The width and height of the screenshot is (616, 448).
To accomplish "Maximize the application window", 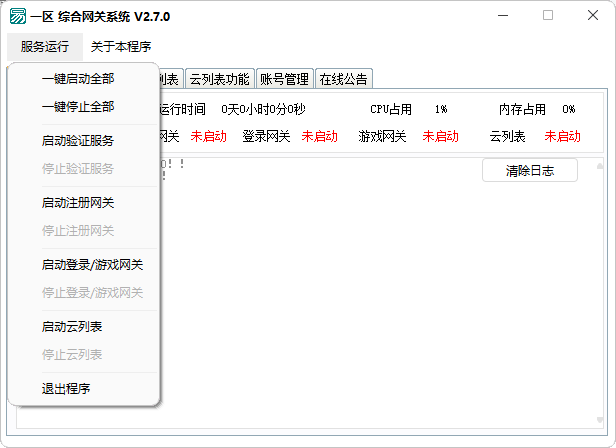I will 547,16.
